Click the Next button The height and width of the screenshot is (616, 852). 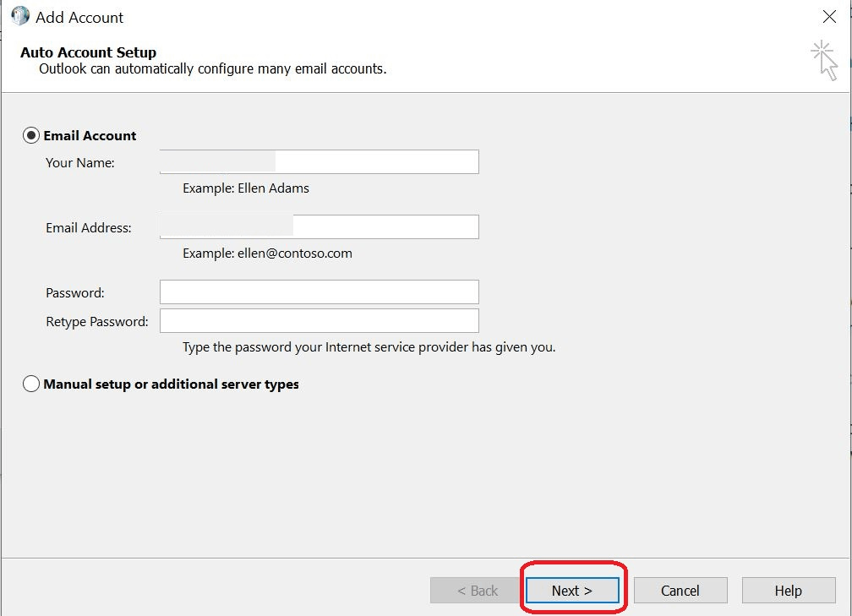click(x=572, y=590)
